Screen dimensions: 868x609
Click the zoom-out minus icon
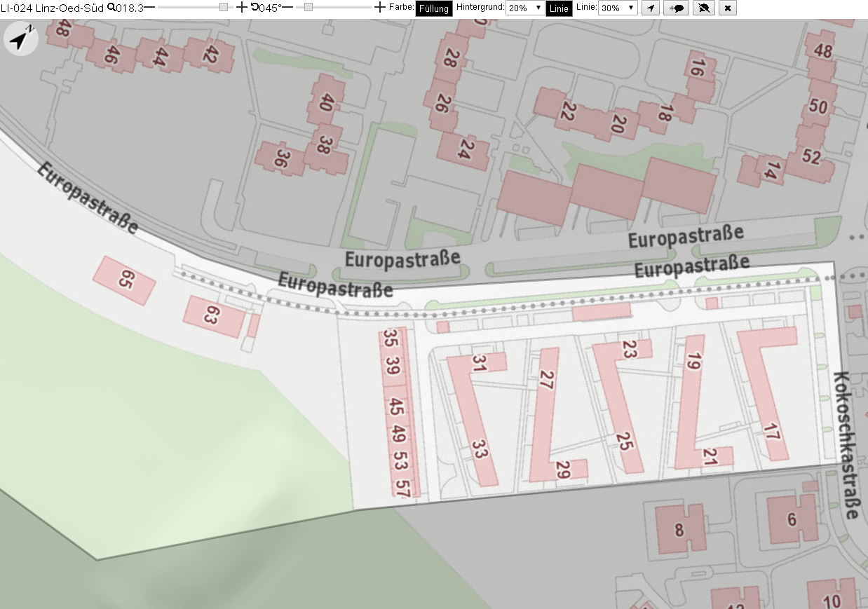tap(149, 8)
